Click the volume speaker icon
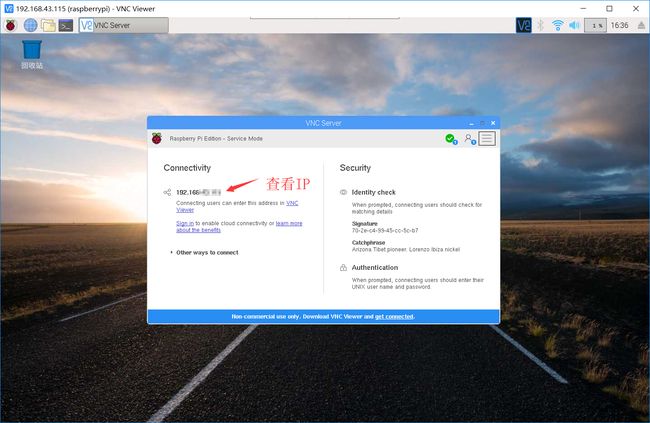 coord(574,25)
